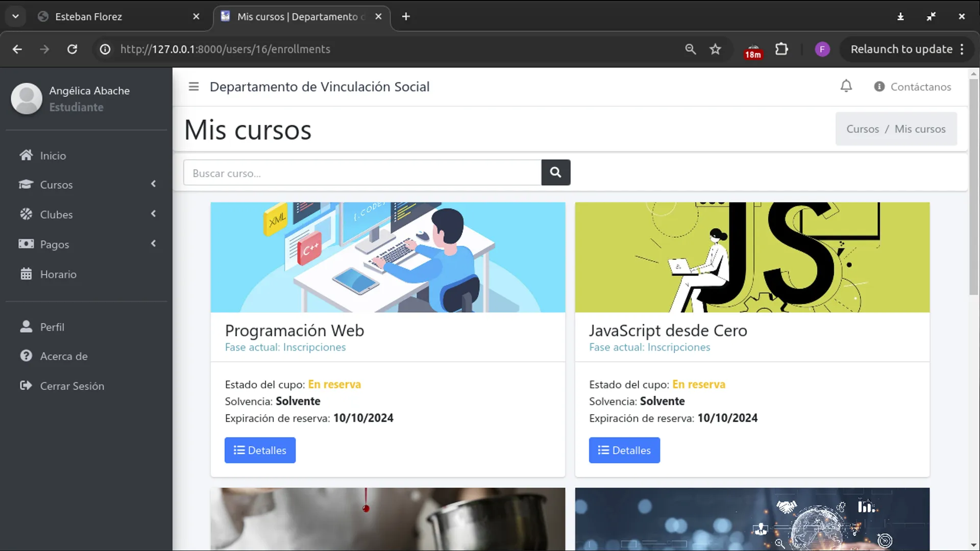The height and width of the screenshot is (551, 980).
Task: Click the page vertical scrollbar thumb
Action: pyautogui.click(x=973, y=186)
